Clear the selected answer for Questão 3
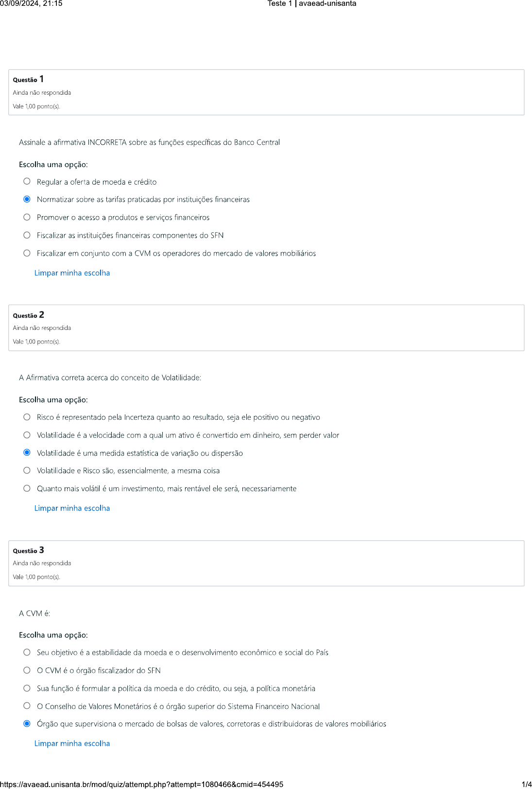The height and width of the screenshot is (789, 532). click(x=72, y=743)
